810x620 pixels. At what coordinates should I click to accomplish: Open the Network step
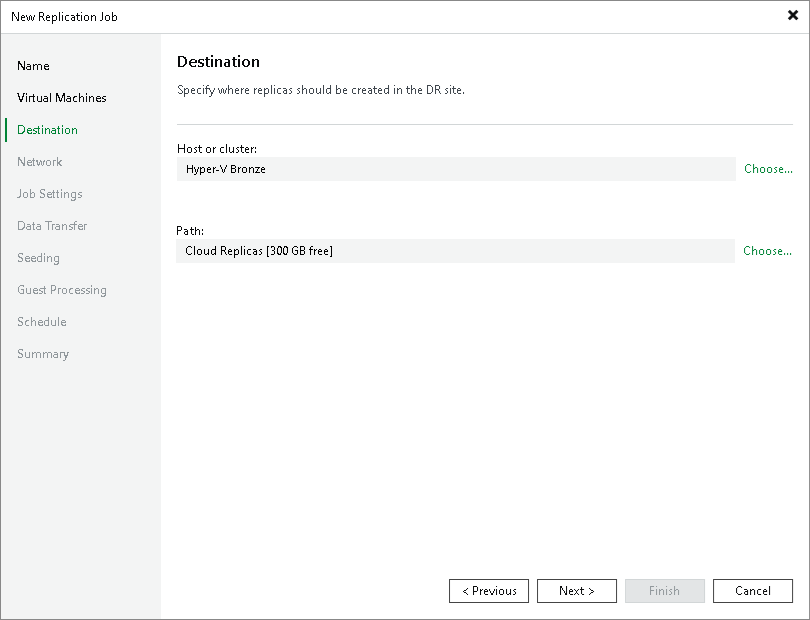pos(39,161)
